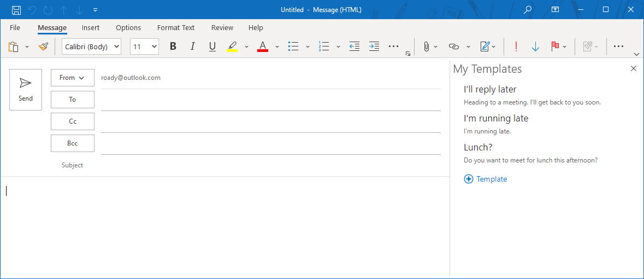Toggle numbered list
The height and width of the screenshot is (279, 644).
(324, 47)
